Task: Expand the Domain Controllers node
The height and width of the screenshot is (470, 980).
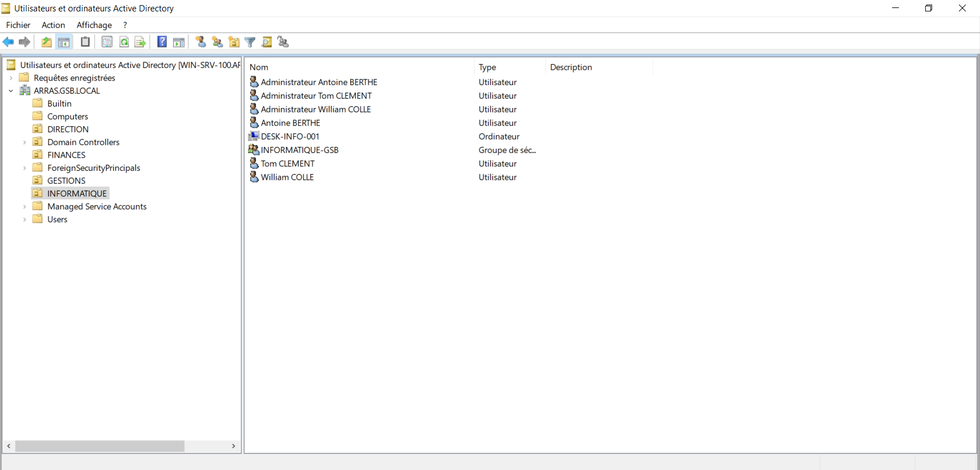Action: coord(25,142)
